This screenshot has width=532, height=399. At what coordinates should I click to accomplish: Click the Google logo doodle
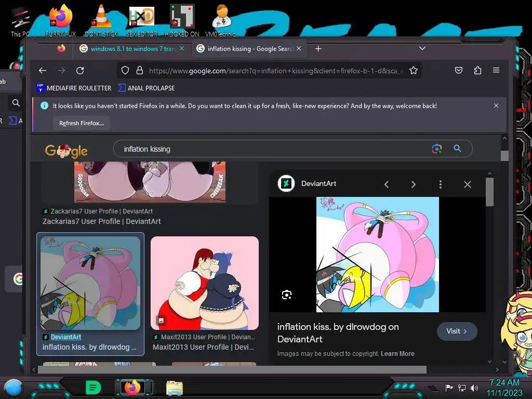pos(66,150)
